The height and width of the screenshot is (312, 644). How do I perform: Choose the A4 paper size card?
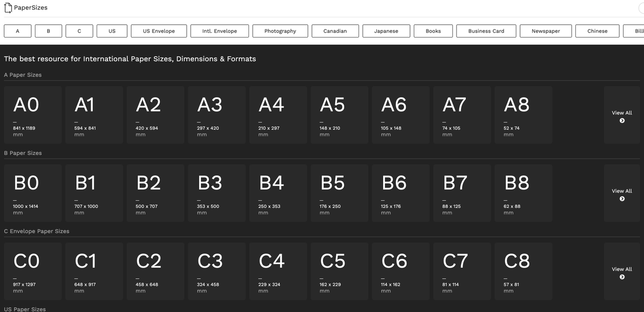tap(278, 115)
